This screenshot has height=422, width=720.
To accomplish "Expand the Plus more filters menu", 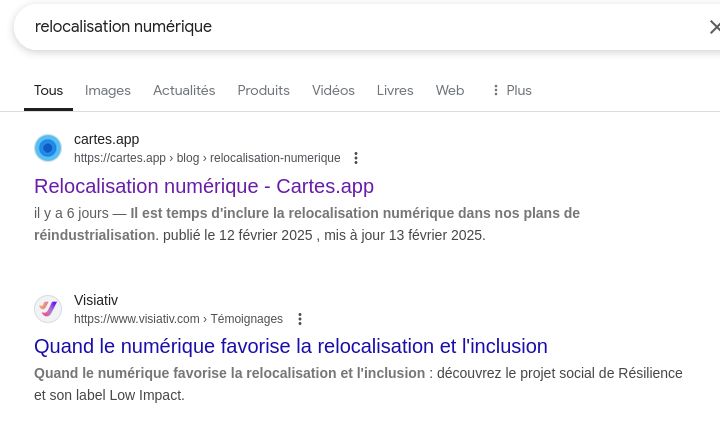I will click(512, 90).
